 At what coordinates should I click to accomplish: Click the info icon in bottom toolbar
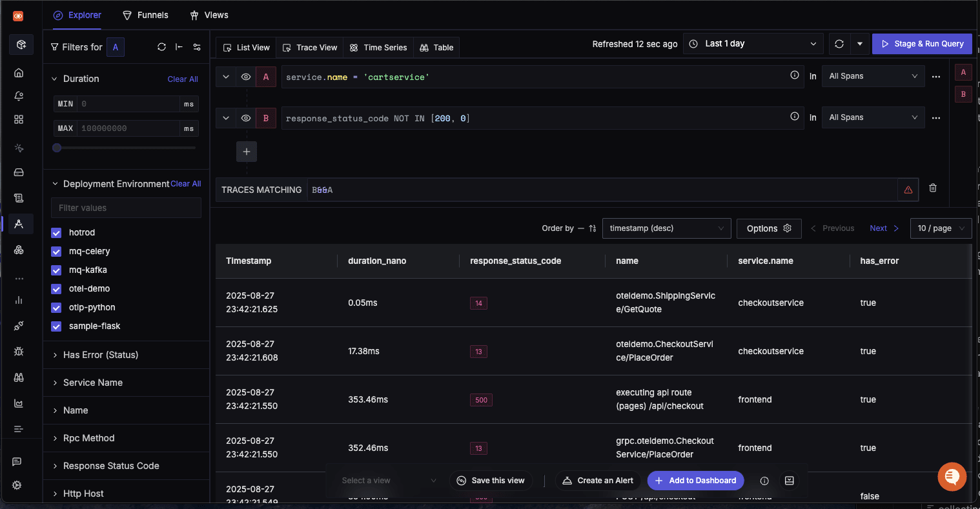point(764,481)
